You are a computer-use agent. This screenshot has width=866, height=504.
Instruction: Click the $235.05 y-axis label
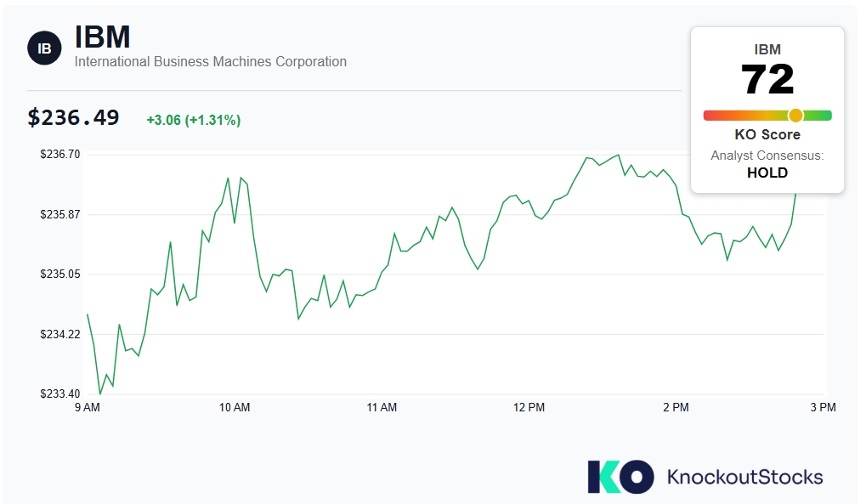pos(59,275)
